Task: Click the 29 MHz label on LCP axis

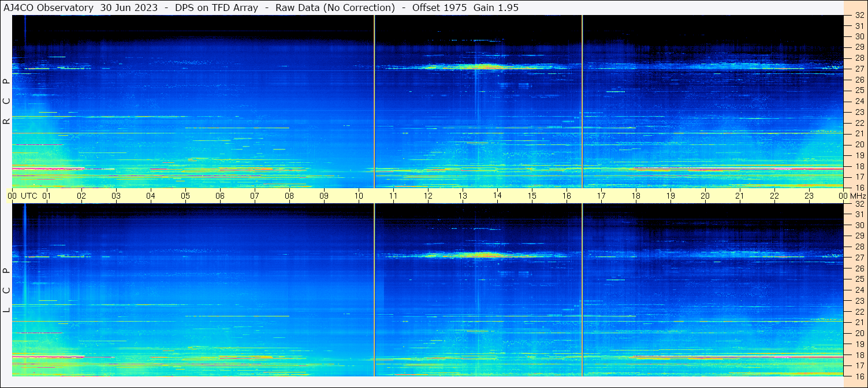Action: click(859, 236)
